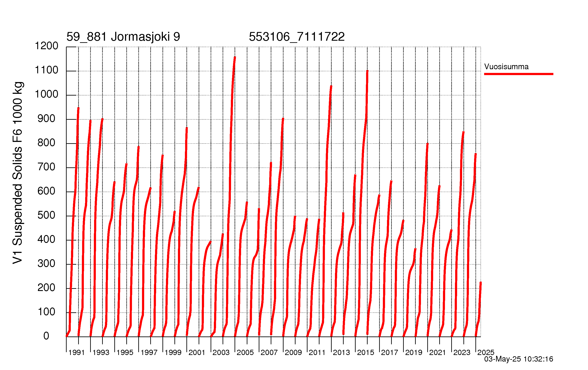Click the x-axis year label '1997'
Image resolution: width=588 pixels, height=370 pixels.
click(149, 352)
